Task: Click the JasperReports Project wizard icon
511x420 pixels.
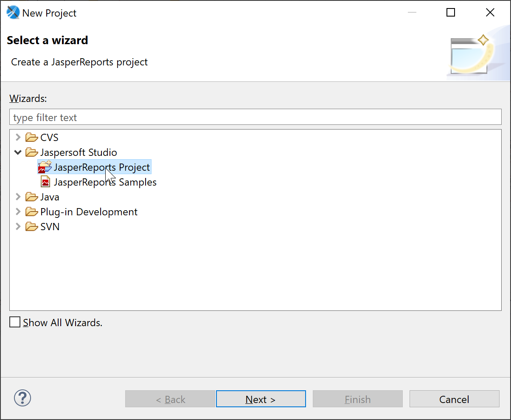Action: click(x=45, y=167)
